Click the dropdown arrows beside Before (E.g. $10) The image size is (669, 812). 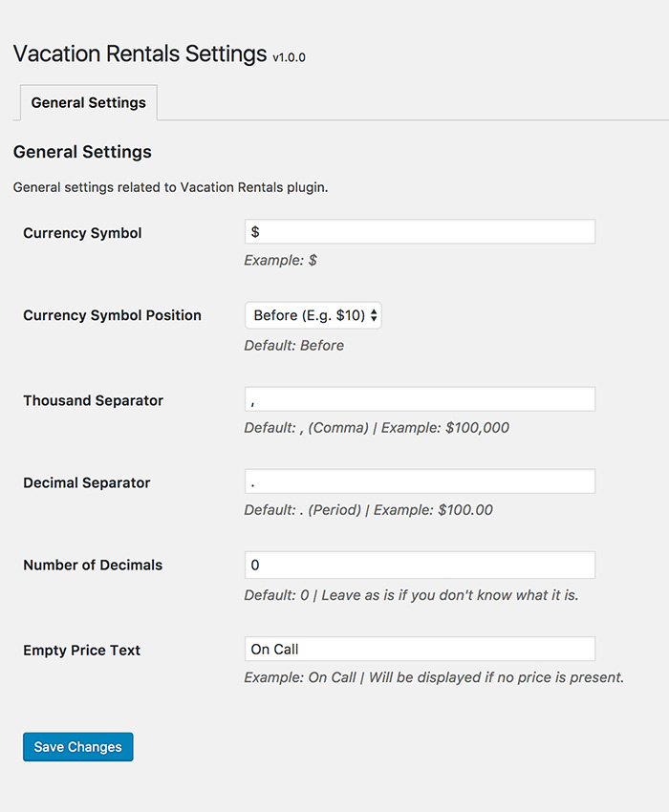tap(374, 315)
